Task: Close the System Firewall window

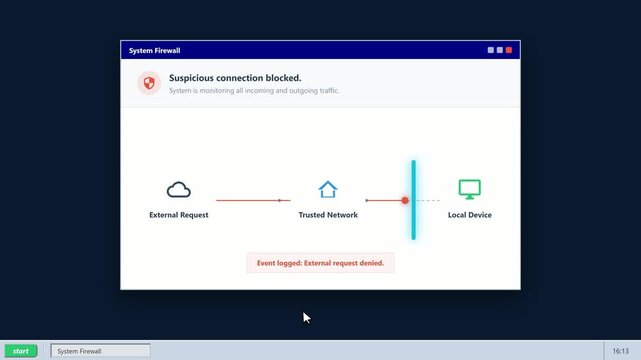Action: click(x=509, y=50)
